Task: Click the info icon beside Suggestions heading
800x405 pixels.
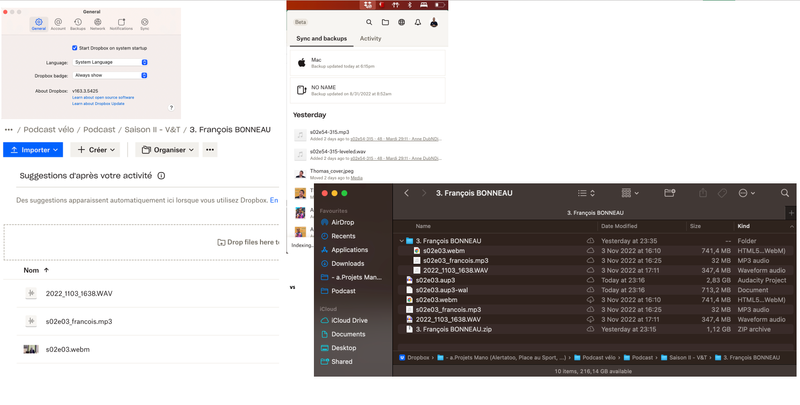Action: pyautogui.click(x=161, y=176)
